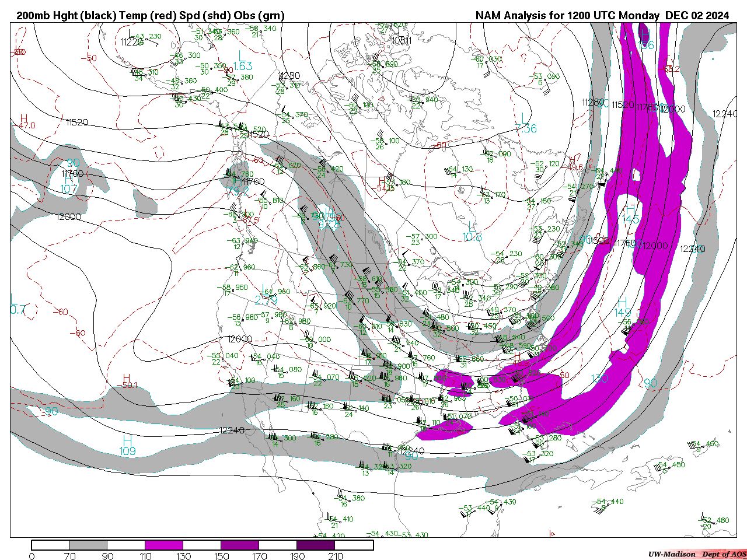Click the purple 150–170 legend color block

[x=240, y=545]
